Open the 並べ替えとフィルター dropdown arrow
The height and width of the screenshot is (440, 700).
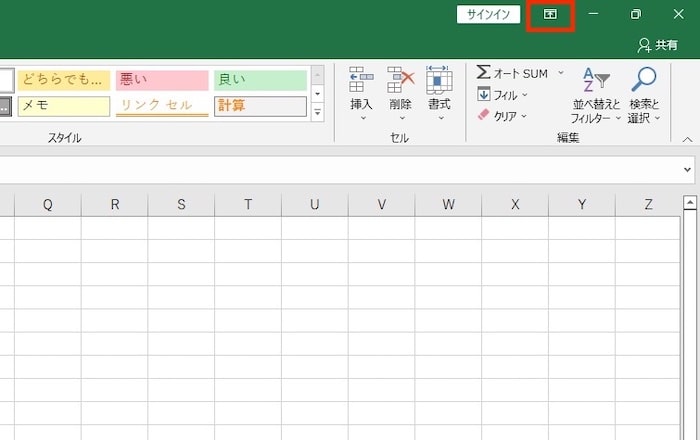(x=618, y=118)
